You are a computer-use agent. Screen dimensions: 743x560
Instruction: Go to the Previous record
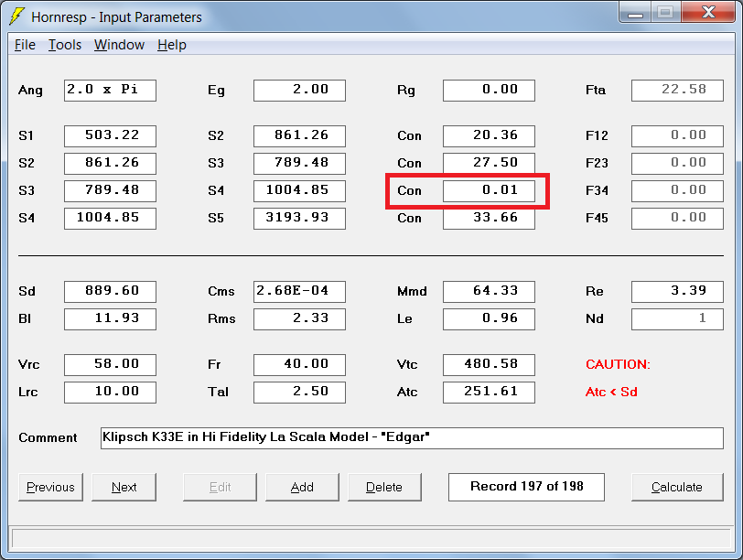[50, 487]
